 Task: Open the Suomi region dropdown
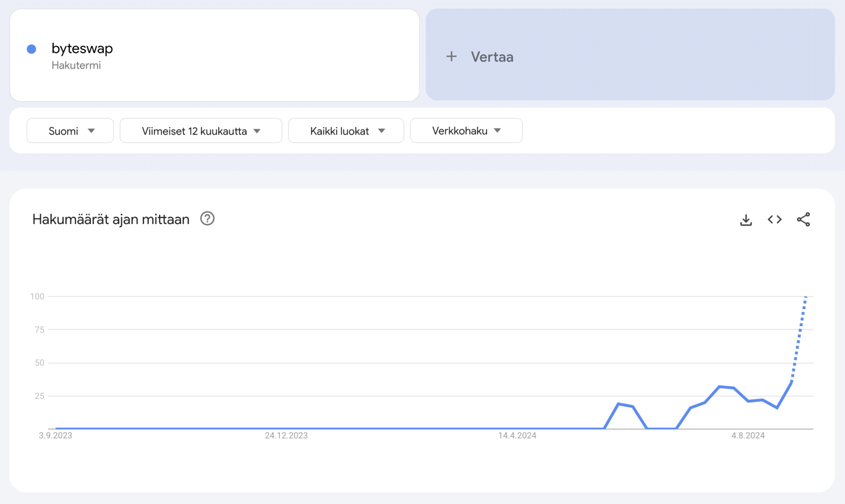click(70, 130)
